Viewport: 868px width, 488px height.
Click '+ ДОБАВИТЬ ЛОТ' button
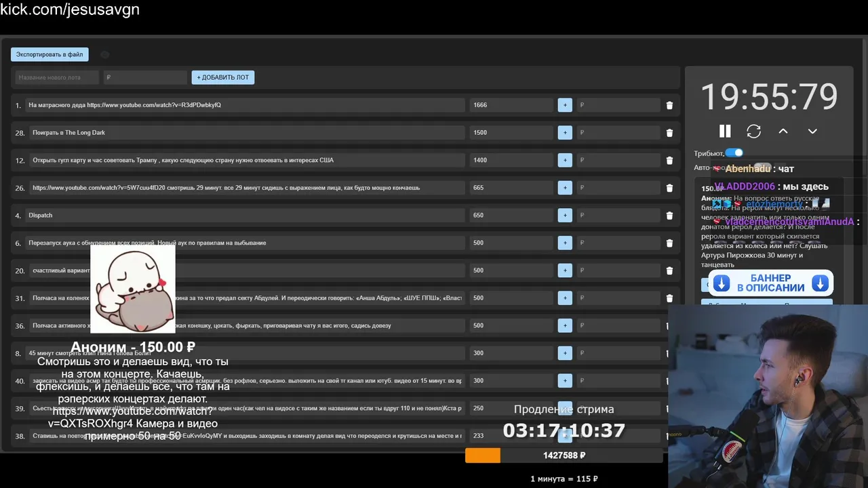223,77
